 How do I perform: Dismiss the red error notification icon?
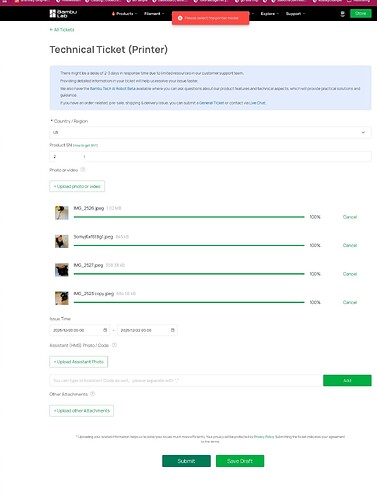point(180,18)
